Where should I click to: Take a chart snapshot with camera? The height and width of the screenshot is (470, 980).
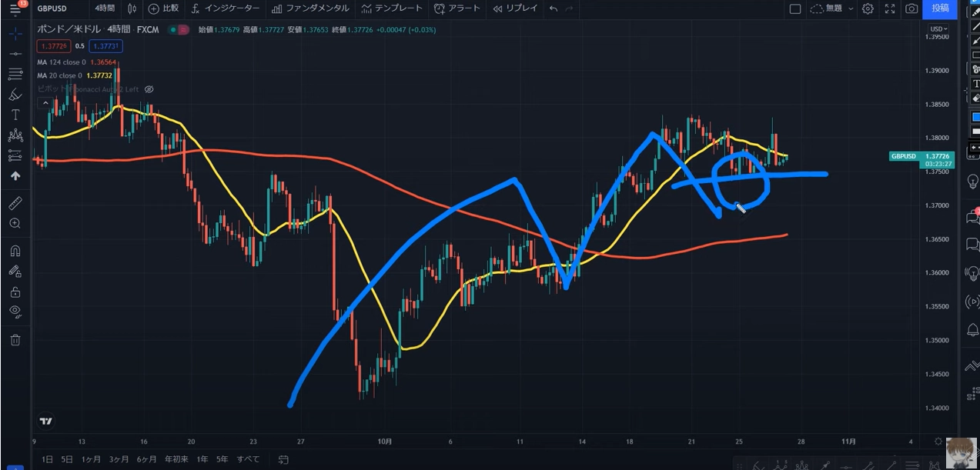point(911,8)
